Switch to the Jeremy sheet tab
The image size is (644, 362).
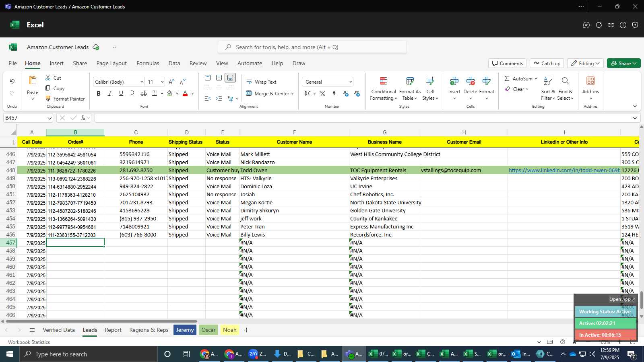185,330
